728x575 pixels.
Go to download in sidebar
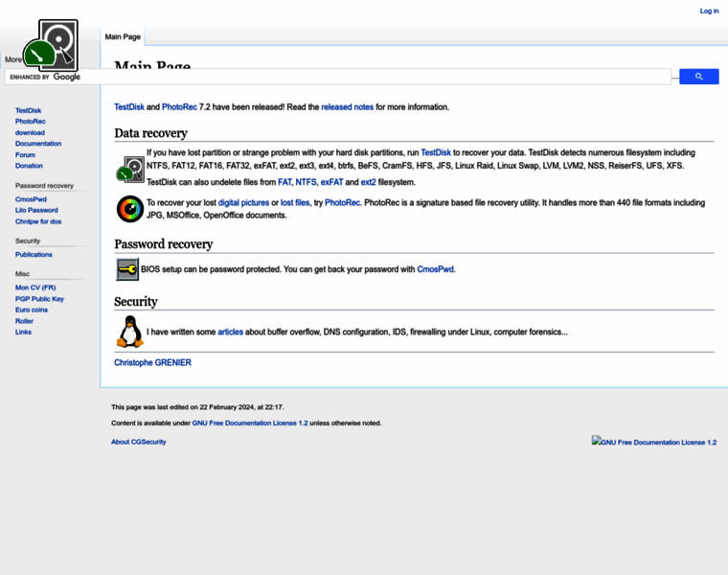click(x=30, y=132)
